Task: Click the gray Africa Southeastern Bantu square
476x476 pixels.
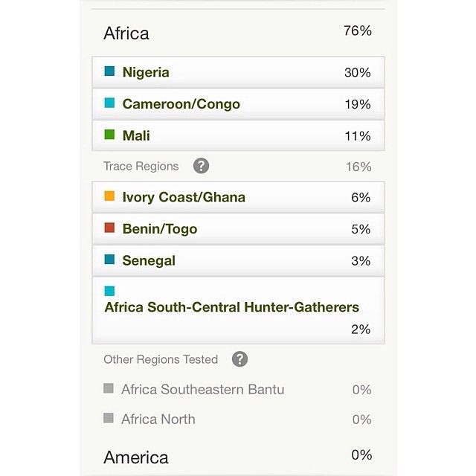Action: pyautogui.click(x=109, y=388)
